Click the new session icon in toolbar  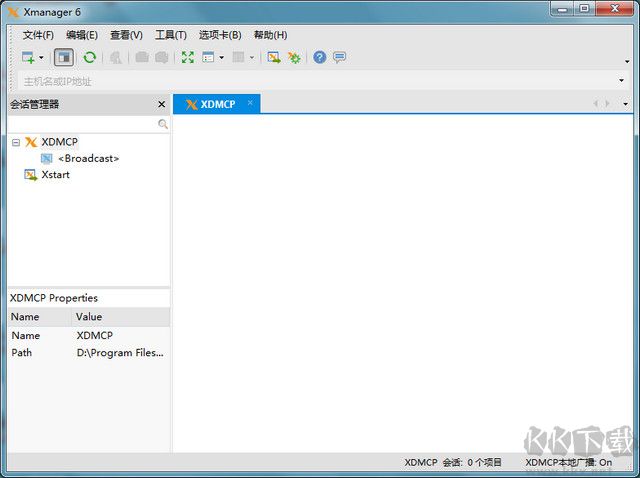(x=28, y=57)
